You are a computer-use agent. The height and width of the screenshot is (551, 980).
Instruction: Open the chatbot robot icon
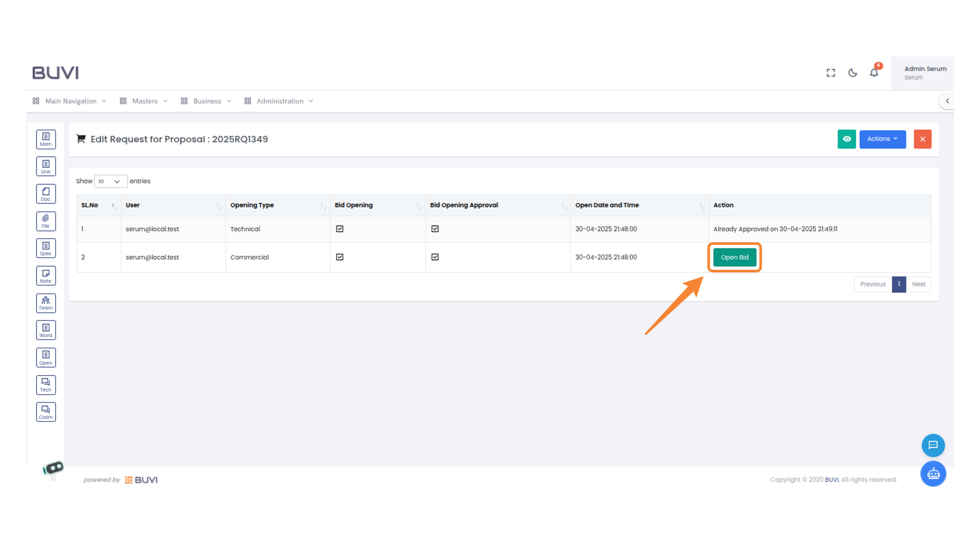click(x=933, y=474)
